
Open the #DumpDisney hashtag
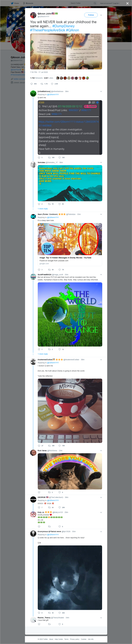click(x=63, y=26)
